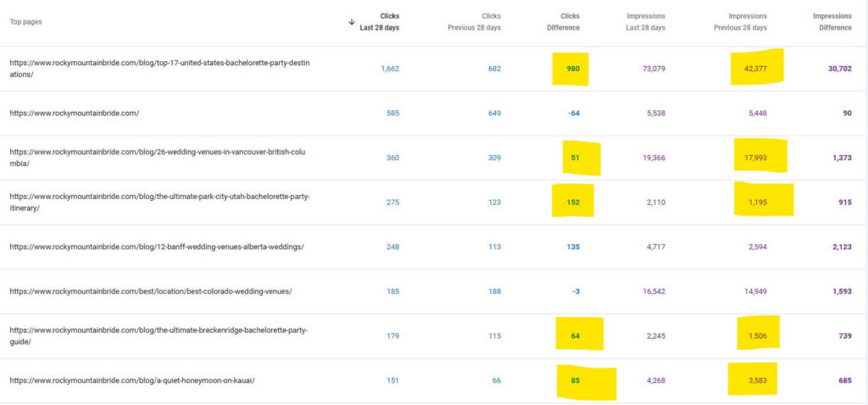
Task: Select the 685 impressions difference
Action: point(845,380)
